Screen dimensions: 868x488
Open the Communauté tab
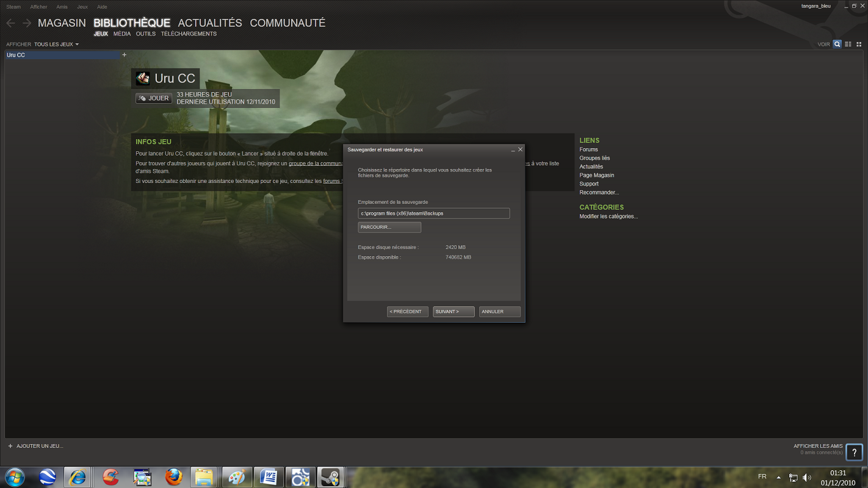click(288, 23)
